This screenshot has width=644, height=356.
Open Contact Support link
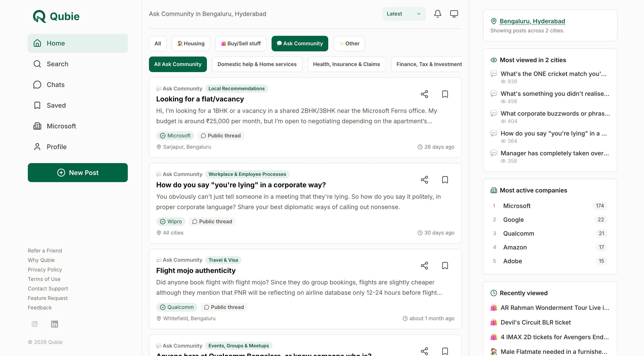click(48, 289)
